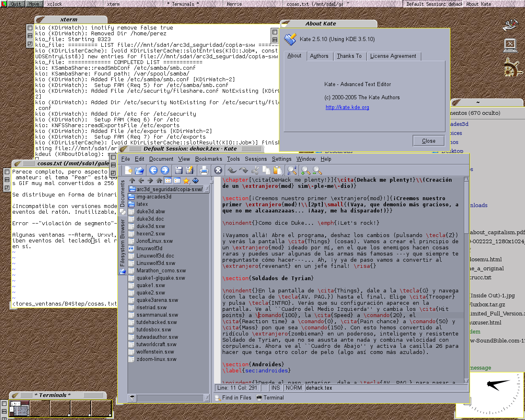Go forward with the blue right arrow icon
The height and width of the screenshot is (420, 525).
pyautogui.click(x=165, y=170)
